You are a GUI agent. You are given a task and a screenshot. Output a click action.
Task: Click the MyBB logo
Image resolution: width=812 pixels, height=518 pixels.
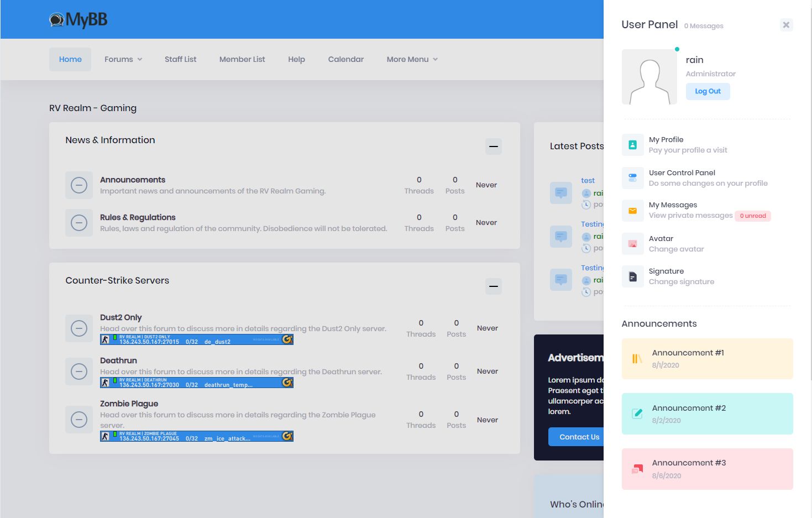pyautogui.click(x=78, y=20)
